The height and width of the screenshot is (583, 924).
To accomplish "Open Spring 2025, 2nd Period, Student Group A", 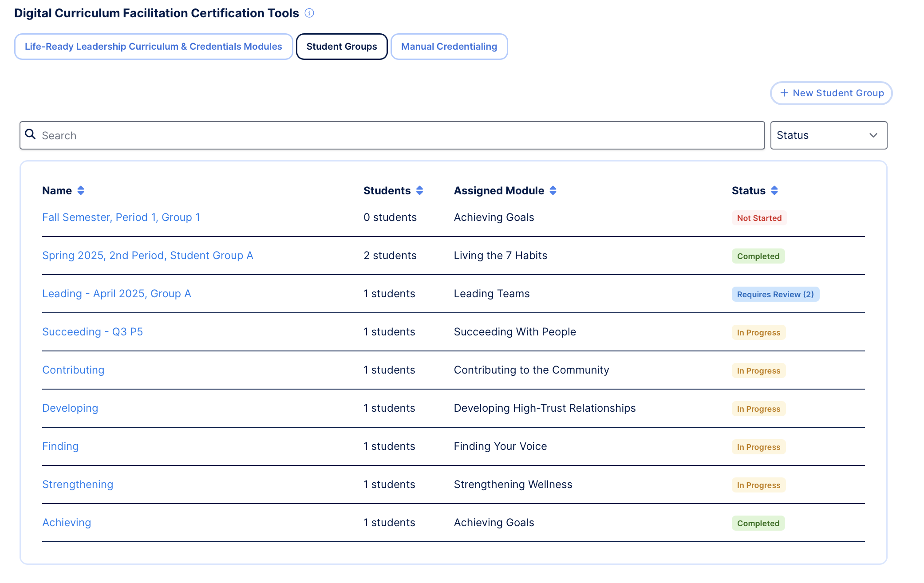I will click(x=147, y=256).
